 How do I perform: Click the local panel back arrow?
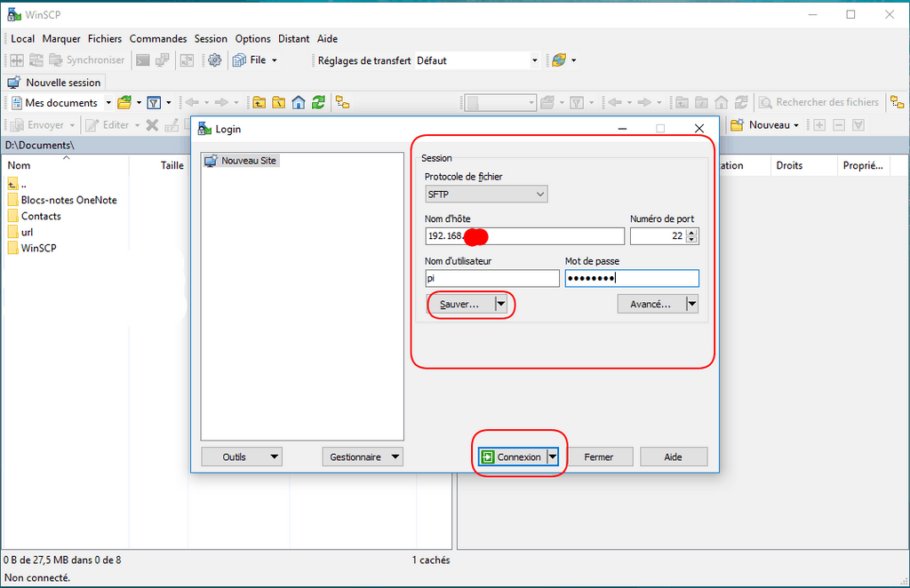(192, 103)
